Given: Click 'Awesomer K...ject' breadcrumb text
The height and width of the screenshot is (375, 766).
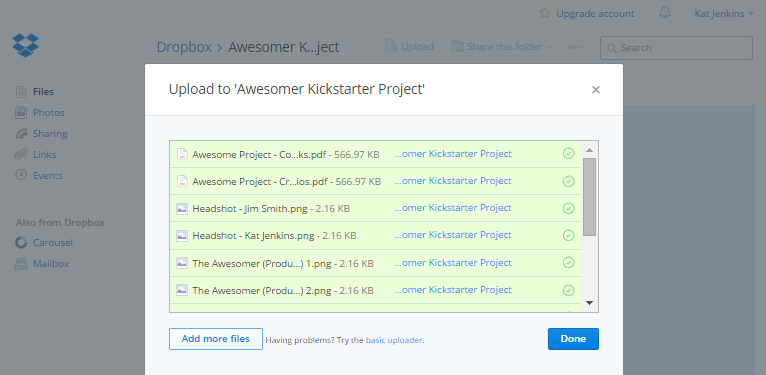Looking at the screenshot, I should pos(284,47).
